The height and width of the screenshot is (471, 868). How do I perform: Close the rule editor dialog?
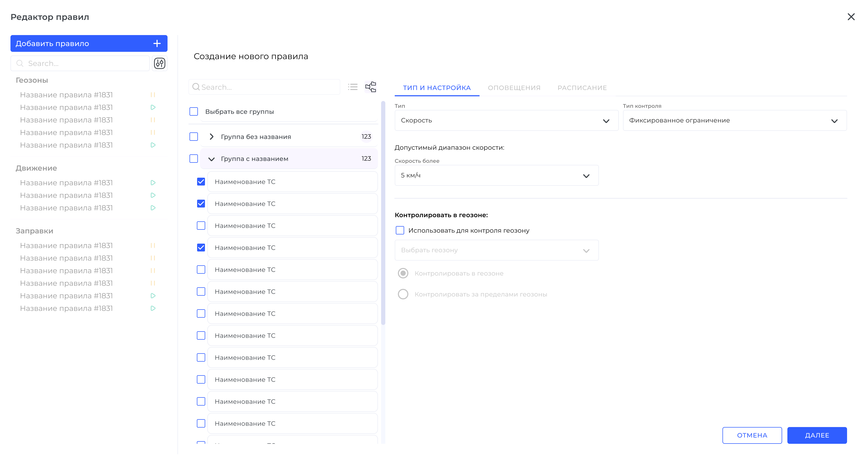851,17
